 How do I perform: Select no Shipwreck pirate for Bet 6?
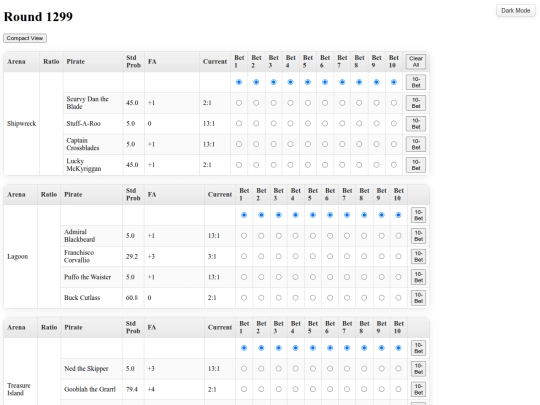pyautogui.click(x=325, y=82)
